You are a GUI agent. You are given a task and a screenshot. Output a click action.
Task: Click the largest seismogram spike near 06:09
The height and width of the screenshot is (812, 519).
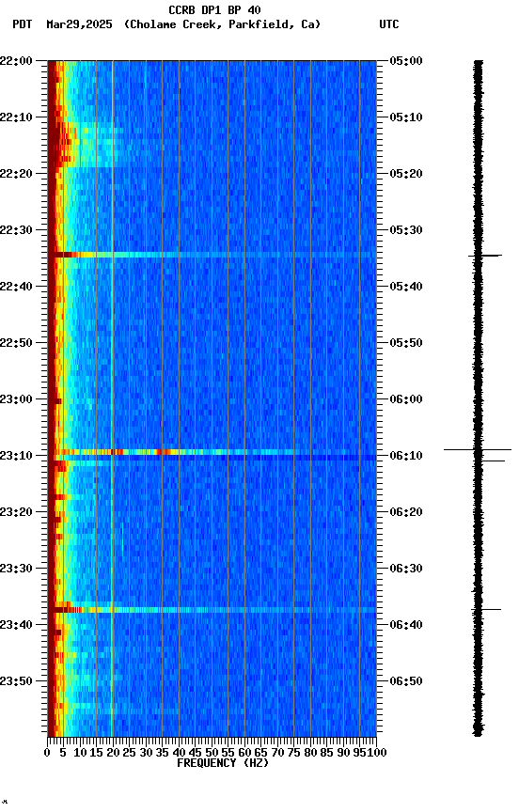[x=478, y=450]
